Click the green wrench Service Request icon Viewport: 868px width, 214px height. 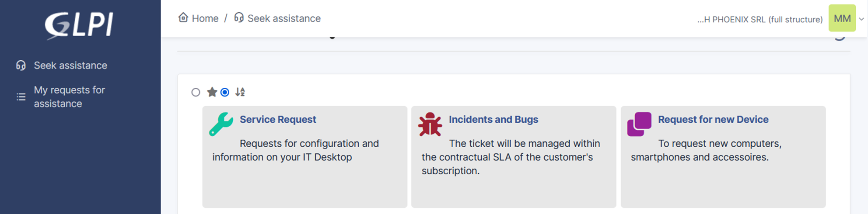pos(221,124)
